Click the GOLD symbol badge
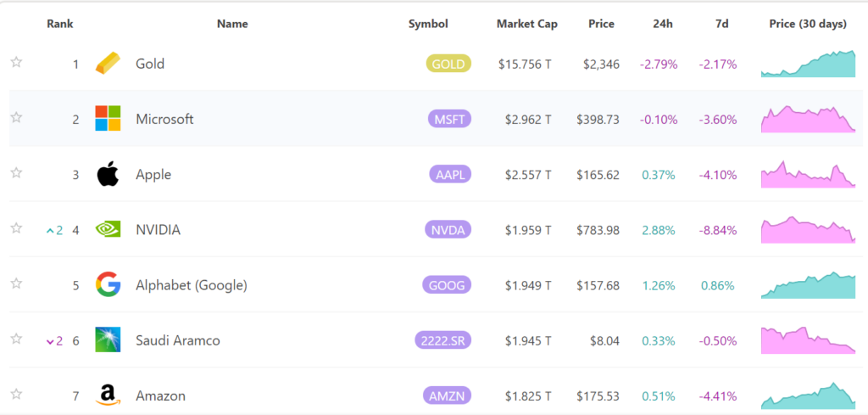 pyautogui.click(x=448, y=64)
